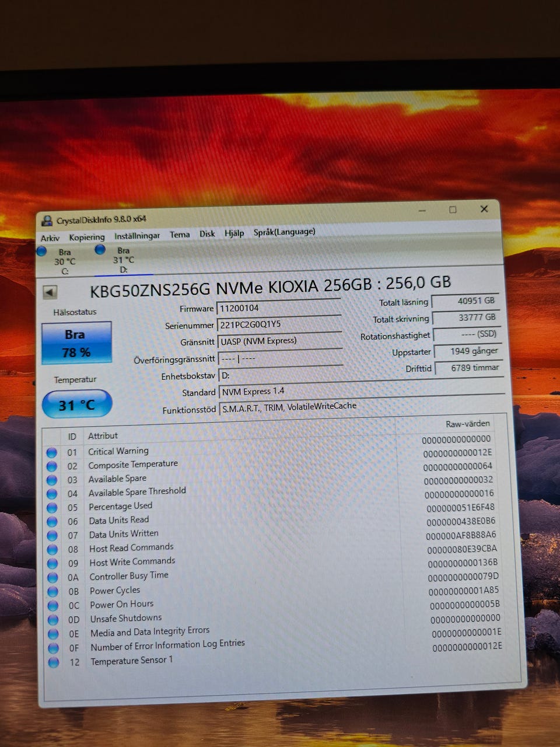
Task: Click the status dot for Number of Error Information Log Entries
Action: (x=54, y=648)
